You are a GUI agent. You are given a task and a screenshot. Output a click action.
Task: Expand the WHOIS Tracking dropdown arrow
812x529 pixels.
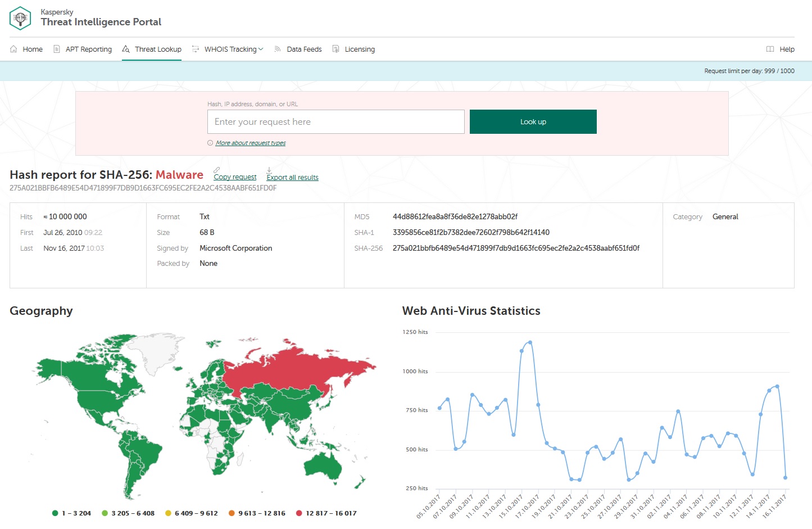click(x=261, y=49)
